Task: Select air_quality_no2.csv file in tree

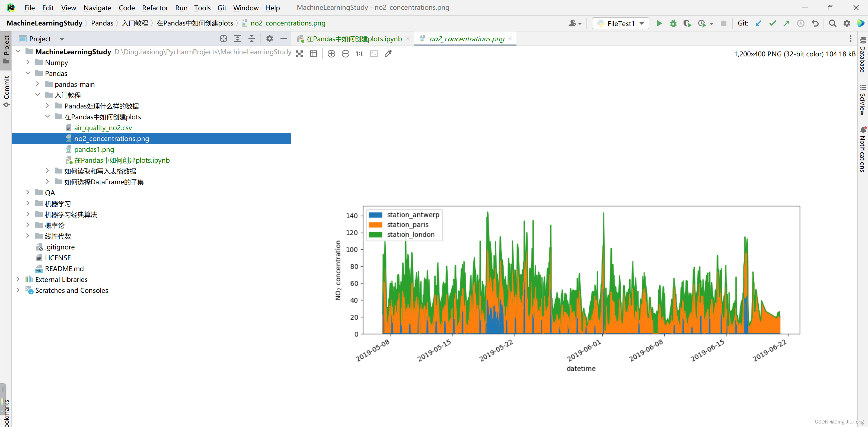Action: (x=103, y=128)
